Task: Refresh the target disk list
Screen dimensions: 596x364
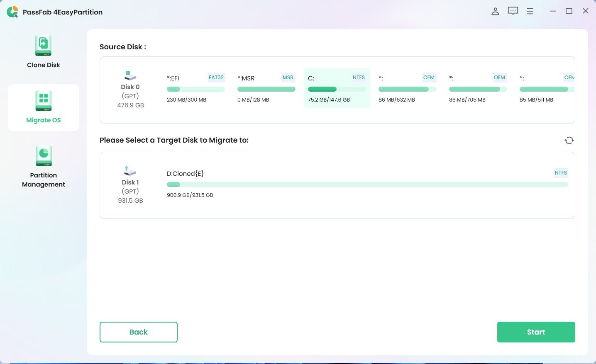Action: click(569, 140)
